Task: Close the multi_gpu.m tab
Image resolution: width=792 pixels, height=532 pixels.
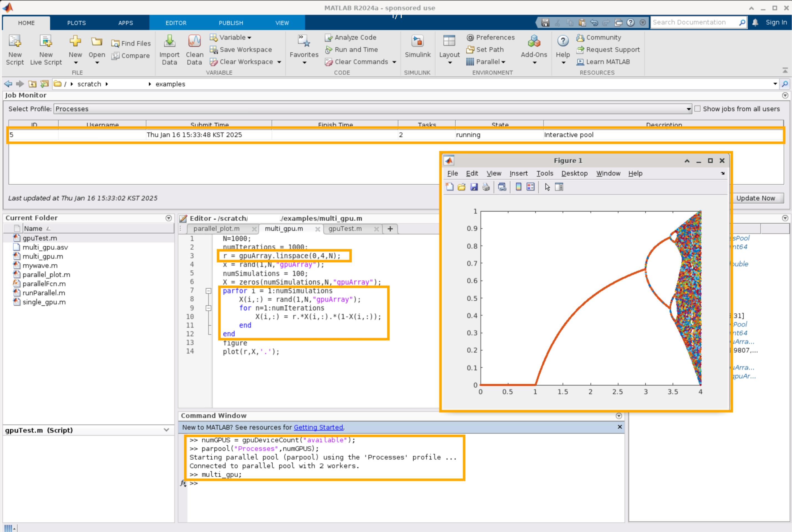Action: pyautogui.click(x=318, y=229)
